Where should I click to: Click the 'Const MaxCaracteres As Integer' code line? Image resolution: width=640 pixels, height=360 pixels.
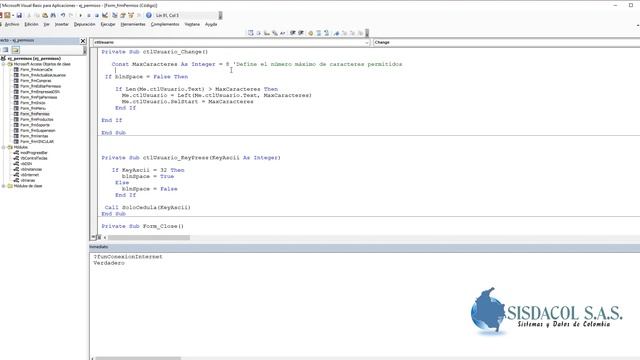point(257,64)
